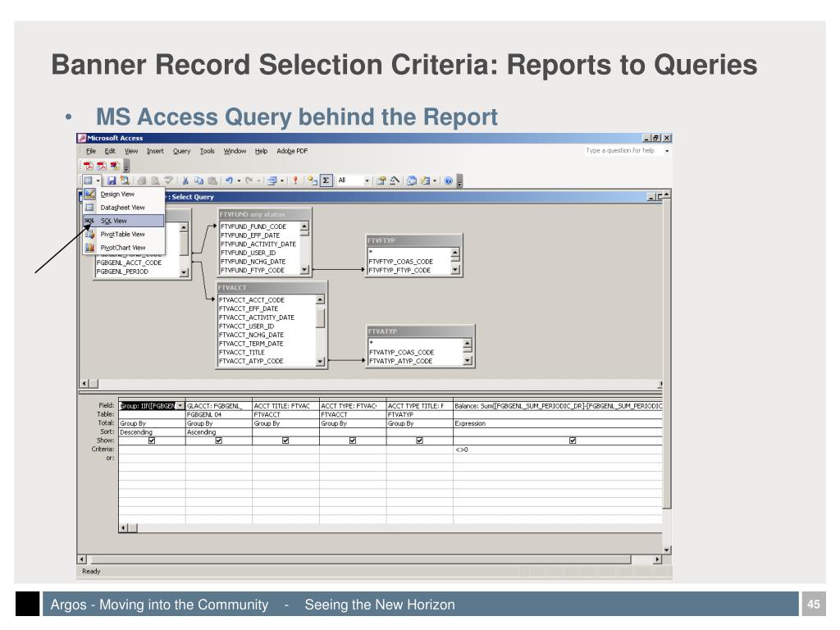Image resolution: width=840 pixels, height=630 pixels.
Task: Open the File menu
Action: tap(91, 151)
